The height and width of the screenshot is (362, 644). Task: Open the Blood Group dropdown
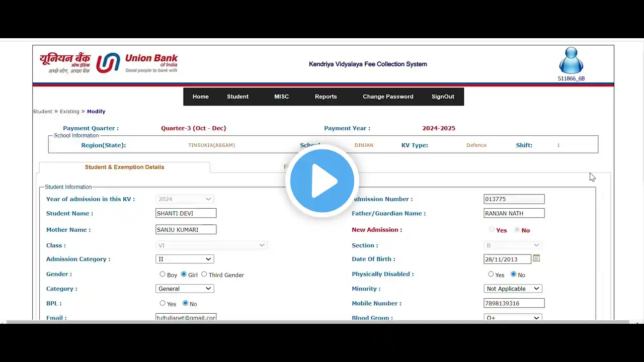pos(513,318)
